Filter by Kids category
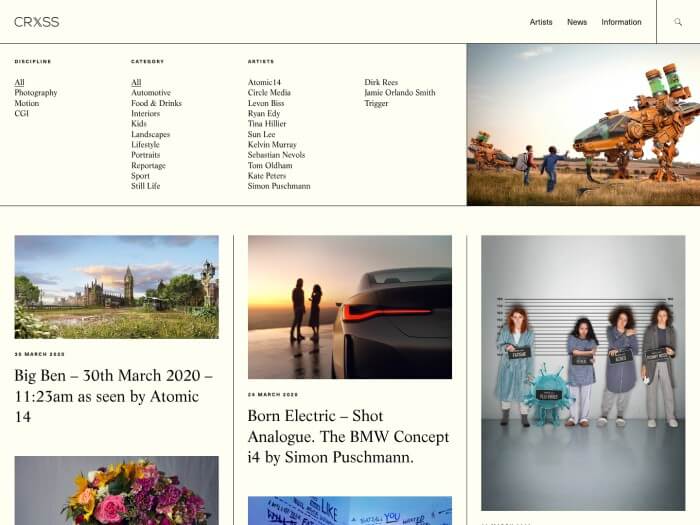This screenshot has height=525, width=700. (x=139, y=124)
